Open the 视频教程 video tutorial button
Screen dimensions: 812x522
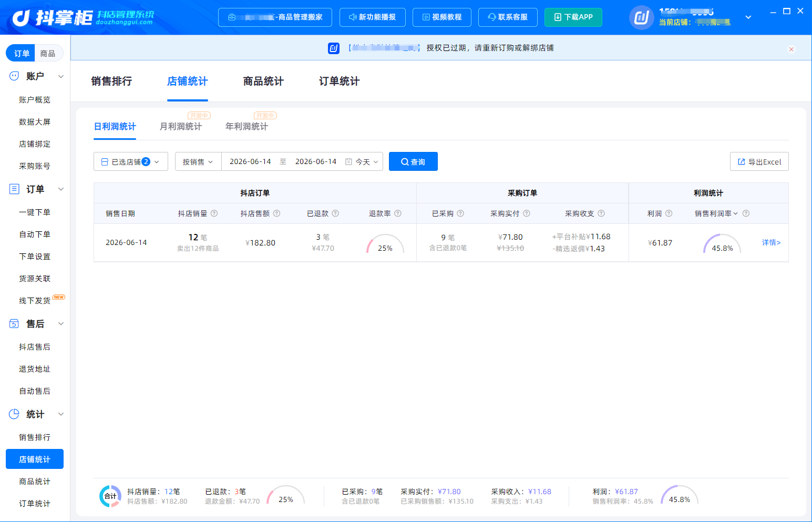click(442, 17)
